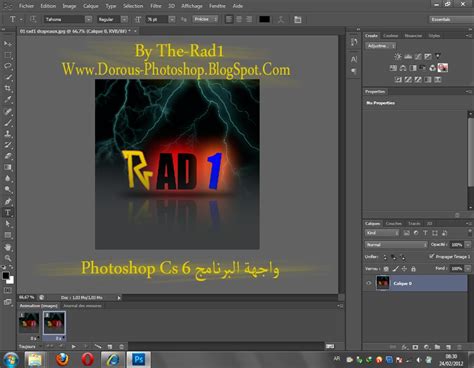474x368 pixels.
Task: Open the Affichage menu
Action: pos(192,6)
